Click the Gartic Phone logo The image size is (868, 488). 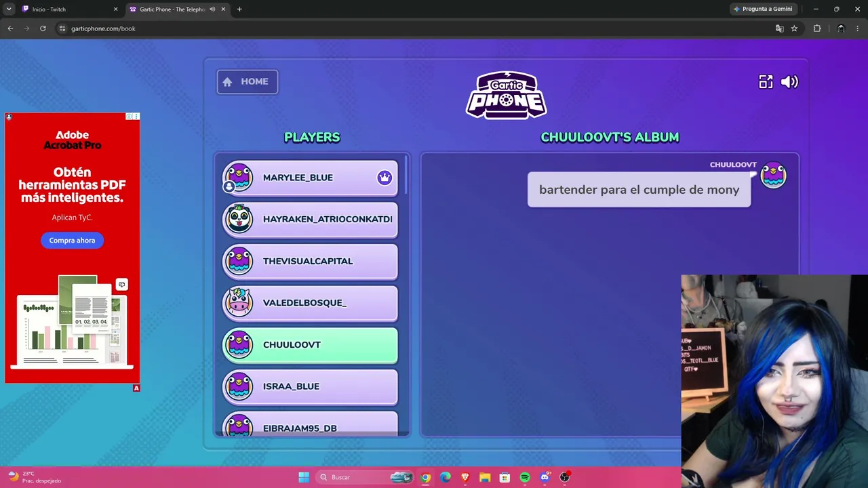pos(506,95)
